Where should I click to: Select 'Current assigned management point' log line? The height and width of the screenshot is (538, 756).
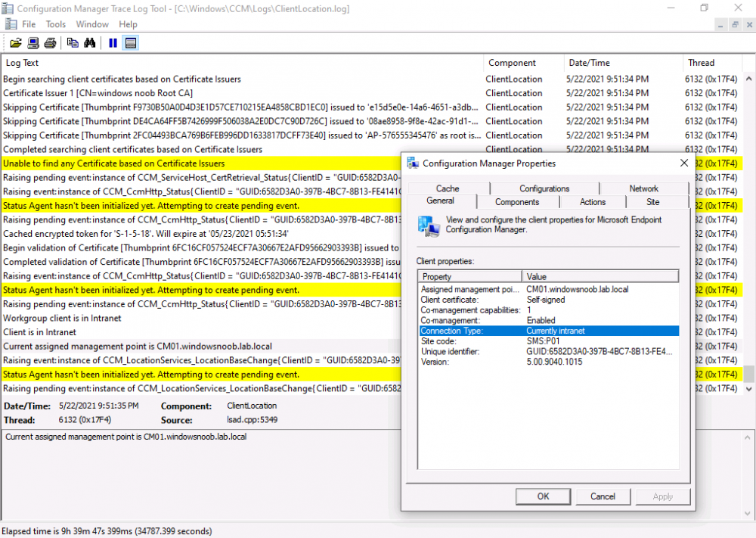tap(202, 347)
